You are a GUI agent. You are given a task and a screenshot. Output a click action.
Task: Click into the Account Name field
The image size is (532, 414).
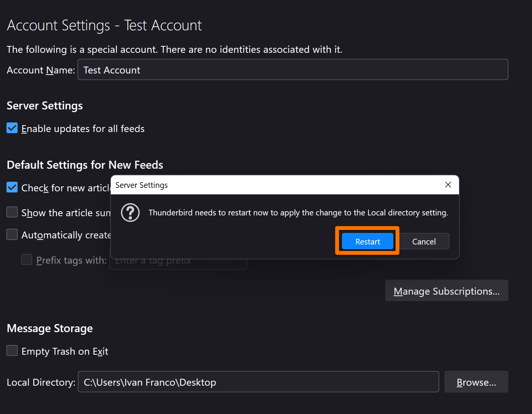coord(292,70)
